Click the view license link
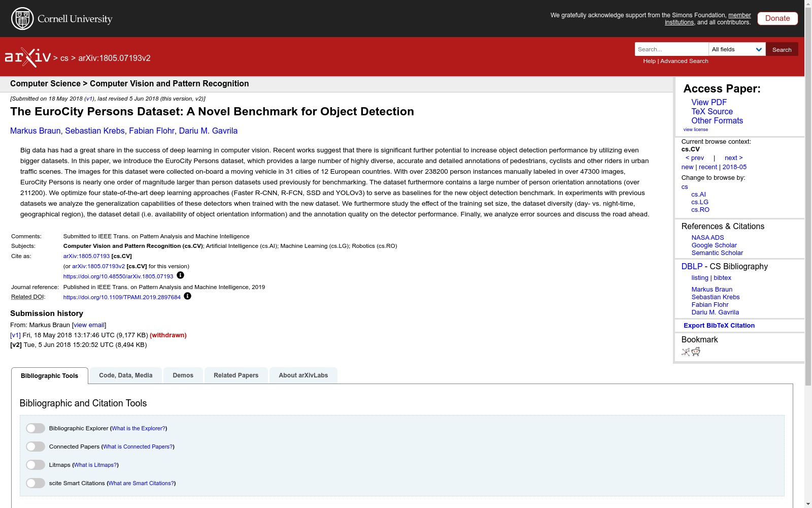The width and height of the screenshot is (812, 508). click(x=696, y=130)
